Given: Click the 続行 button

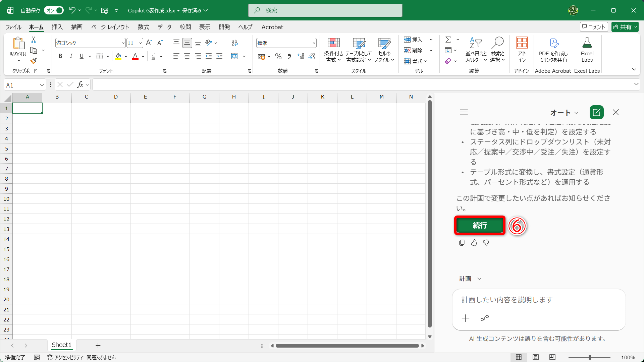Looking at the screenshot, I should pyautogui.click(x=480, y=225).
